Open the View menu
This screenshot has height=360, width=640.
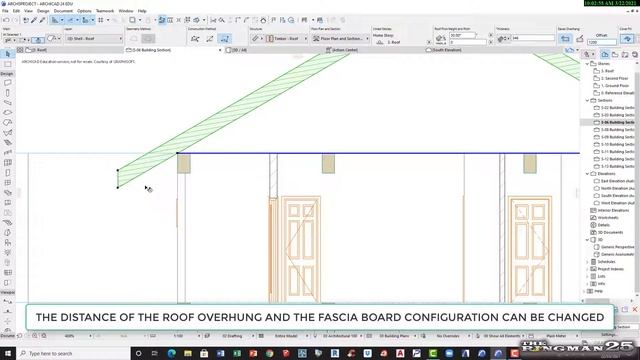point(28,11)
